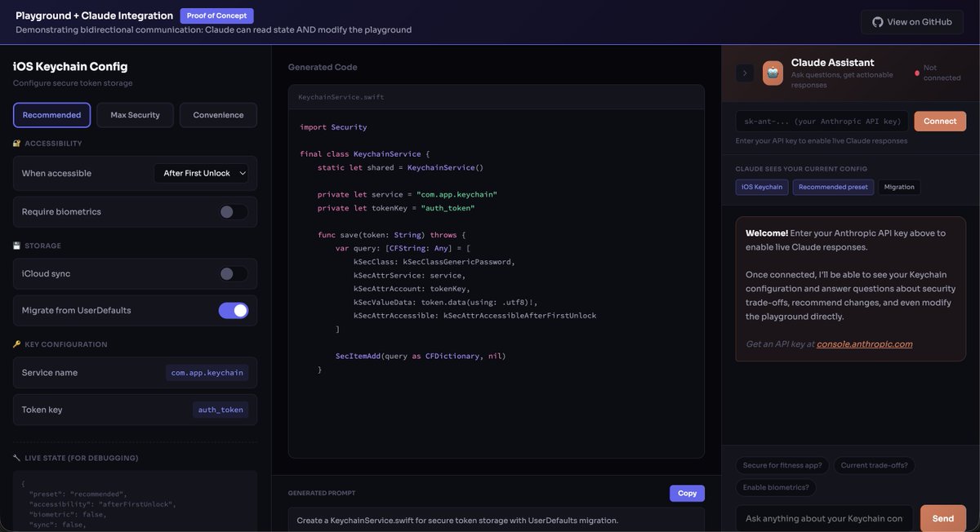This screenshot has width=980, height=532.
Task: Open View on GitHub button
Action: tap(911, 22)
